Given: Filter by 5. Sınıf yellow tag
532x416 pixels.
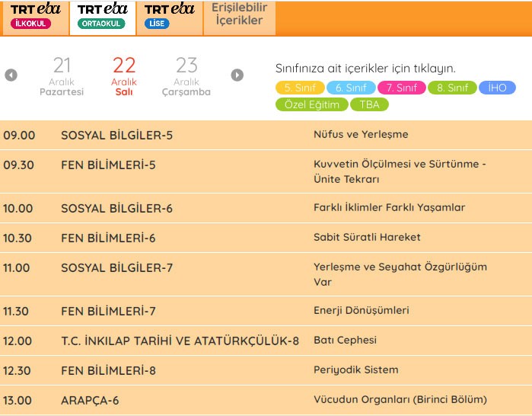Looking at the screenshot, I should tap(300, 88).
